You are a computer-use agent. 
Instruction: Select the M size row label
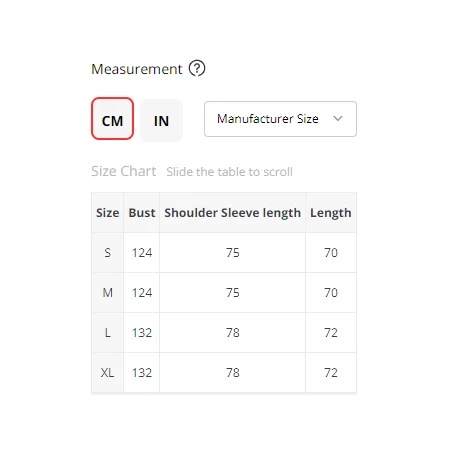coord(107,293)
